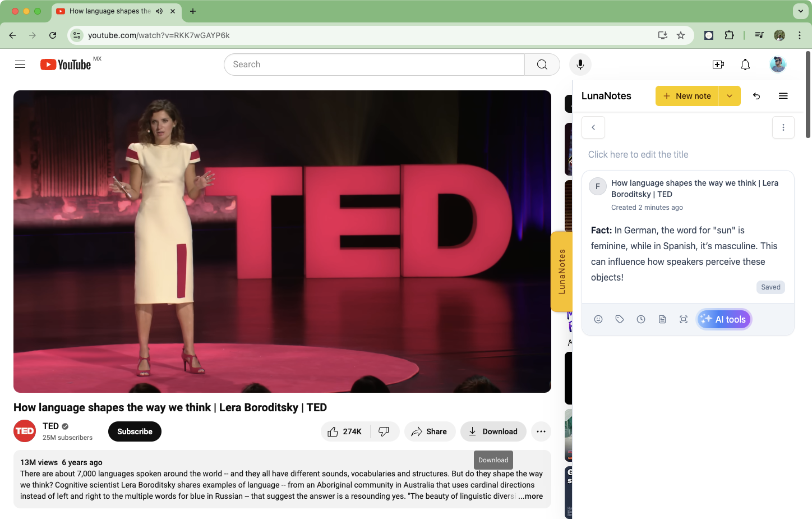Open the AI tools button
The width and height of the screenshot is (812, 519).
[x=724, y=319]
